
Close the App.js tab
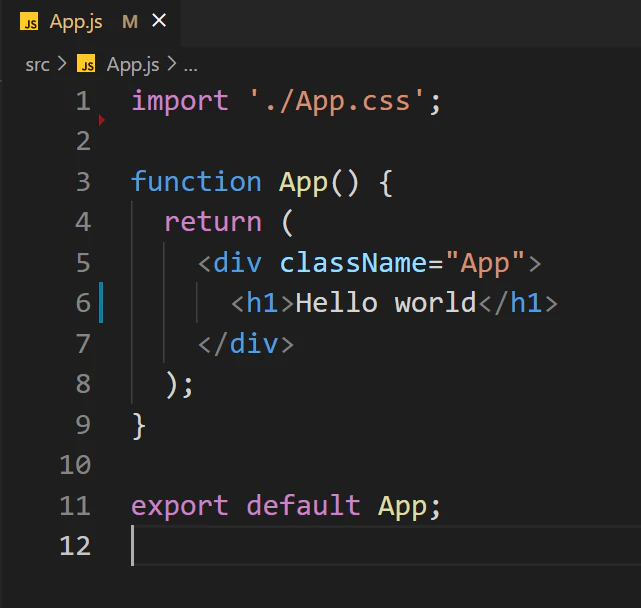[x=159, y=20]
